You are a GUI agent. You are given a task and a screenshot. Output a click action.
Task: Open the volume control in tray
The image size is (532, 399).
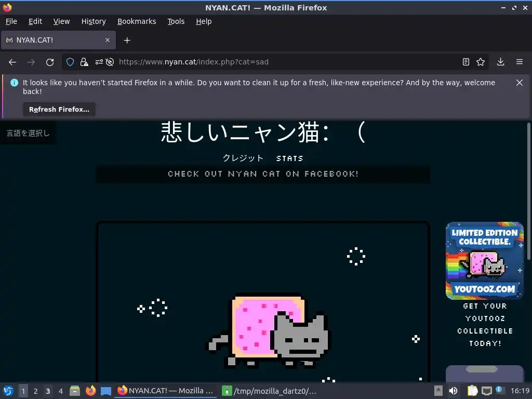coord(453,391)
